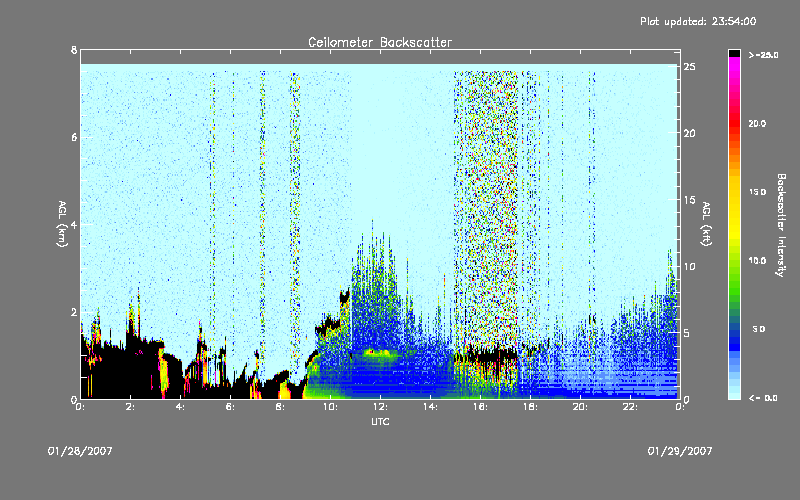Viewport: 800px width, 500px height.
Task: Click the "18:" hour tick on UTC axis
Action: (x=530, y=407)
